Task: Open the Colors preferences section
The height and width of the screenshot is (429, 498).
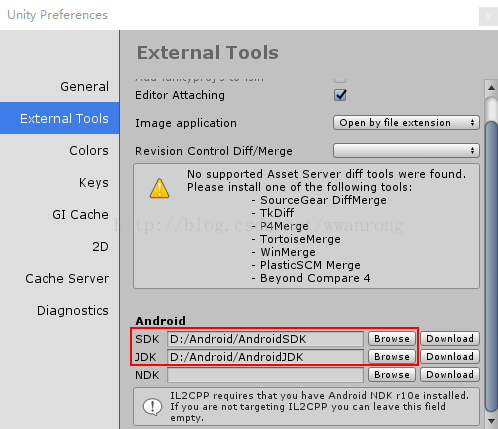Action: (x=89, y=150)
